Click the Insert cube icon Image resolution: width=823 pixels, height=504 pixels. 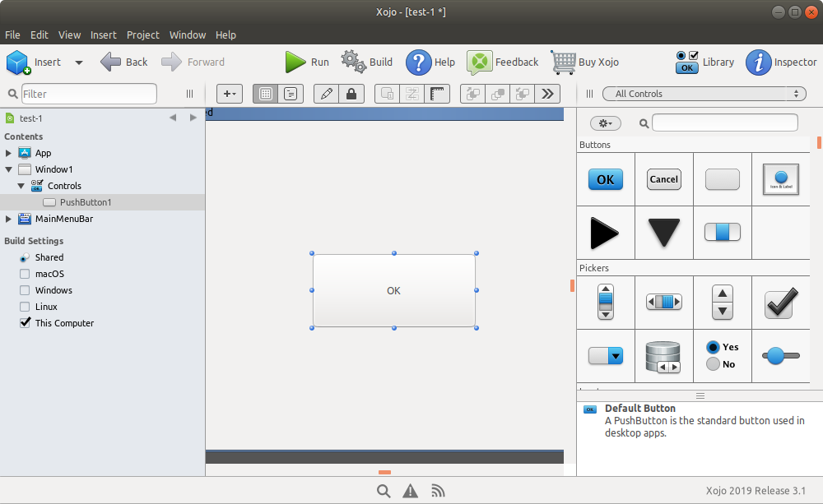[x=18, y=62]
